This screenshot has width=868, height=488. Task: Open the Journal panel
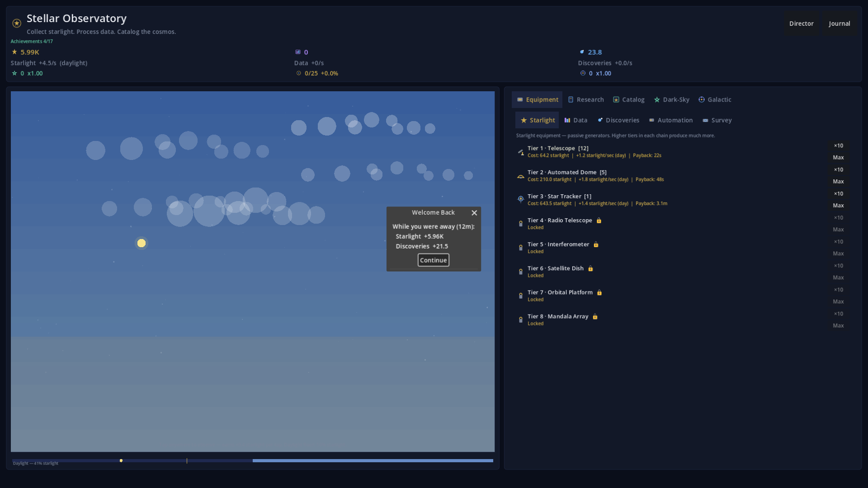point(839,23)
